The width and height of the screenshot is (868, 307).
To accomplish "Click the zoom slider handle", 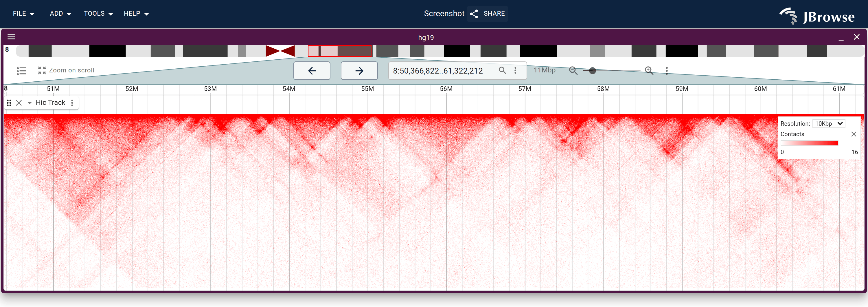I will pos(592,70).
